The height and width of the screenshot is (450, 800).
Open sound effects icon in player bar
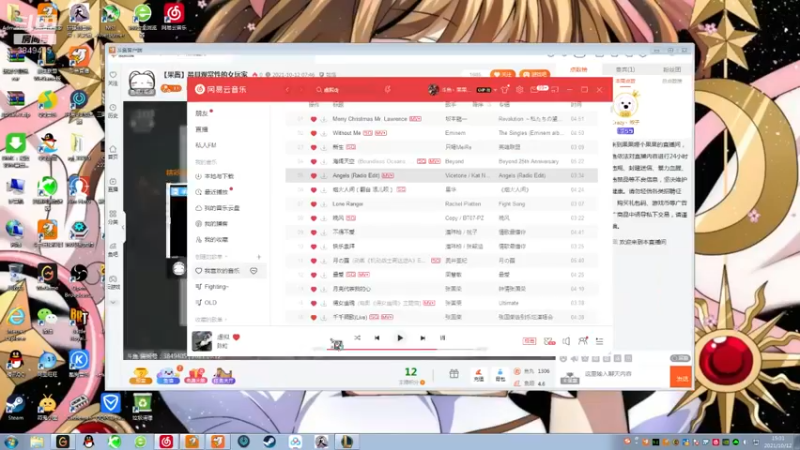pyautogui.click(x=549, y=341)
